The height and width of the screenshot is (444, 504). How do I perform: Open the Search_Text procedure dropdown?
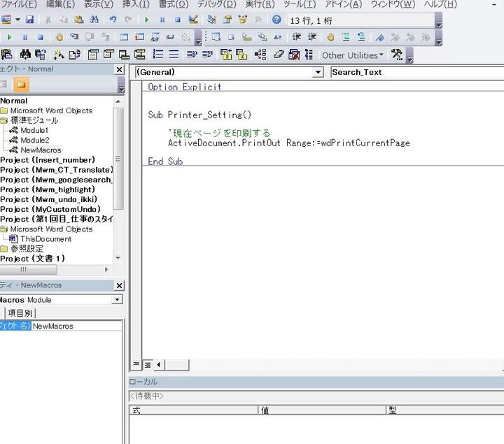point(416,72)
